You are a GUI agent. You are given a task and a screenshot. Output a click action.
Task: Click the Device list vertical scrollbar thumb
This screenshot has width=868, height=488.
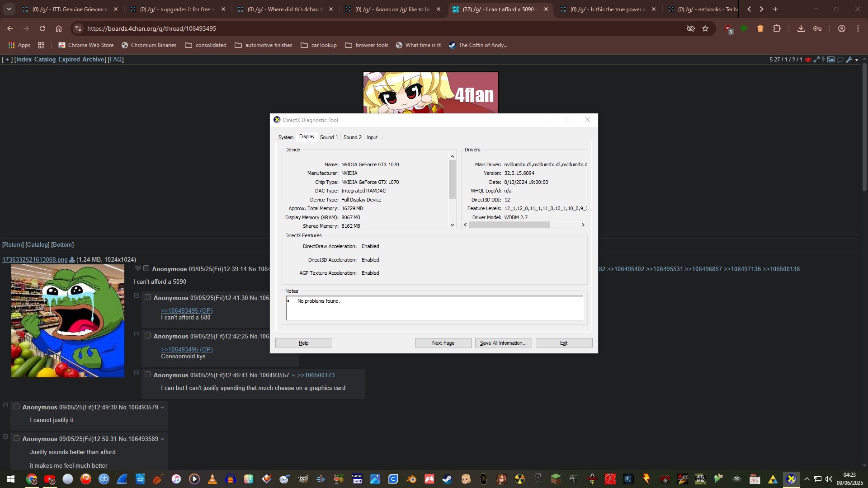click(x=452, y=180)
